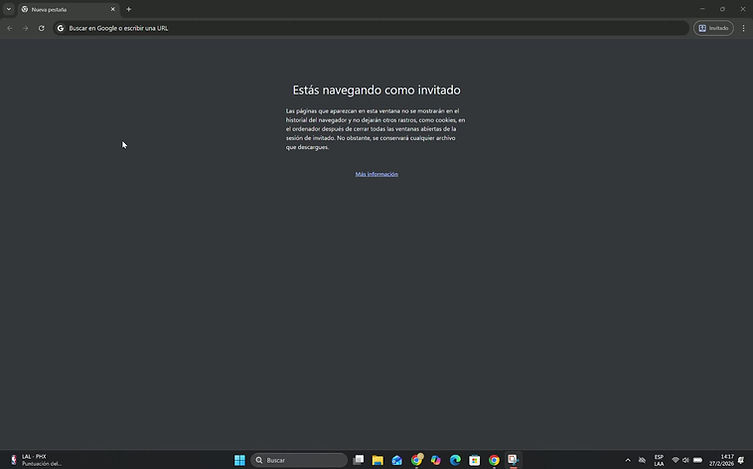Open Task View on the taskbar

pyautogui.click(x=358, y=460)
